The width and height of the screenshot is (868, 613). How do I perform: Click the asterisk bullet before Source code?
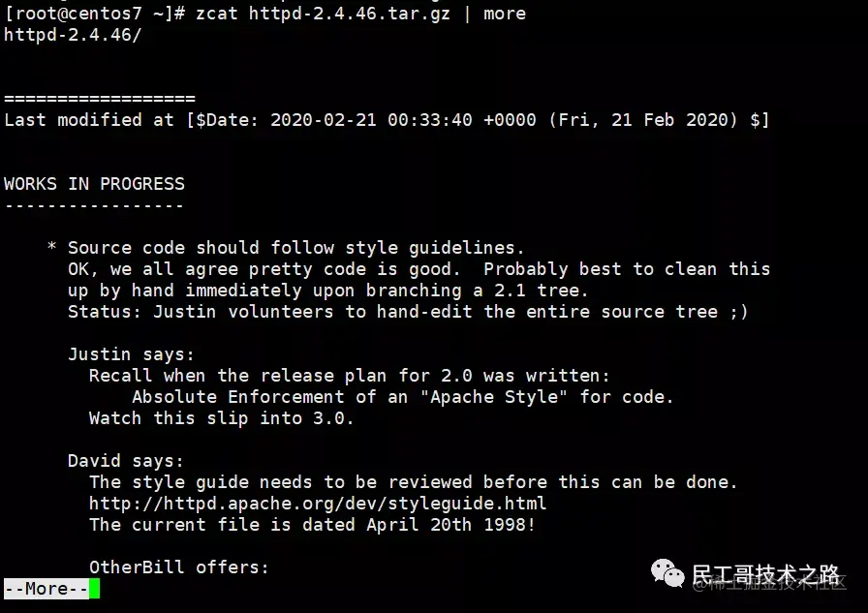click(x=51, y=246)
